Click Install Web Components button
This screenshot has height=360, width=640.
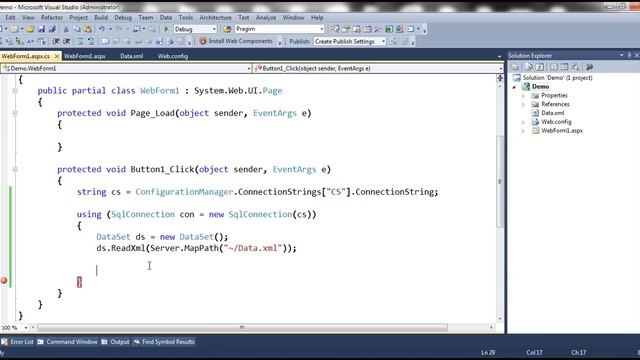click(x=236, y=41)
